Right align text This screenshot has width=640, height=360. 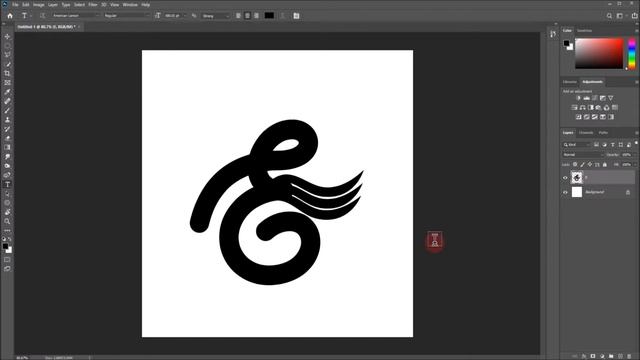pyautogui.click(x=256, y=16)
